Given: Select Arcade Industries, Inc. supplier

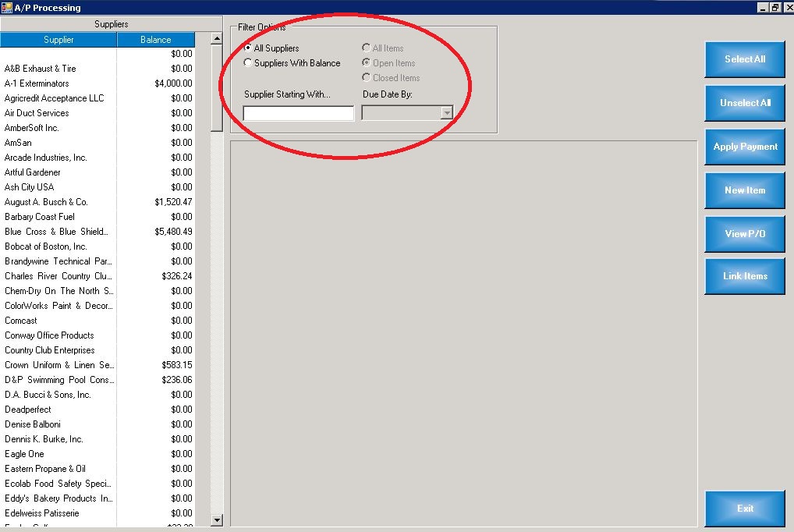Looking at the screenshot, I should tap(97, 157).
